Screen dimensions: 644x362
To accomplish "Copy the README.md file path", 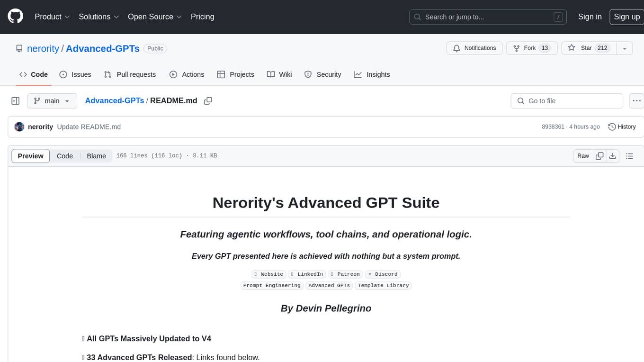I will pos(208,101).
